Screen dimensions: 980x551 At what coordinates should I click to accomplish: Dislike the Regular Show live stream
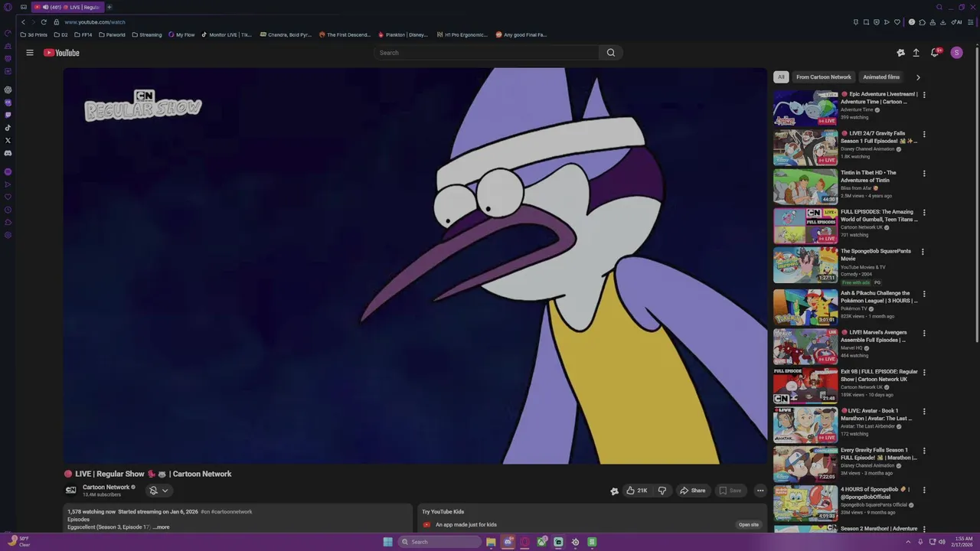662,491
